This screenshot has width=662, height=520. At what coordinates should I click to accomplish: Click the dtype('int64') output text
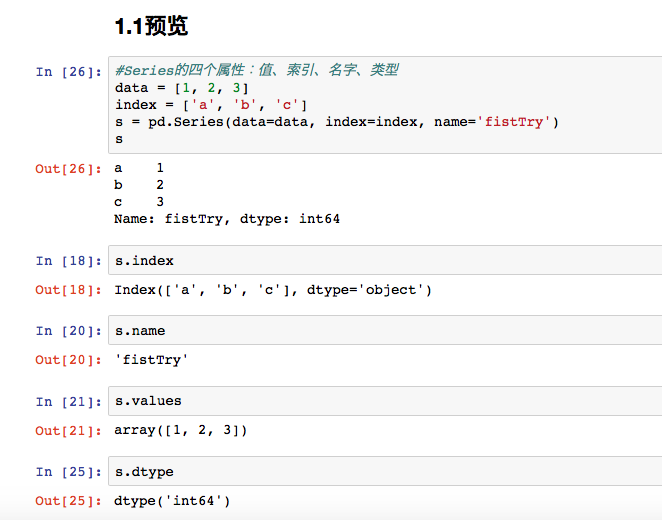coord(173,500)
